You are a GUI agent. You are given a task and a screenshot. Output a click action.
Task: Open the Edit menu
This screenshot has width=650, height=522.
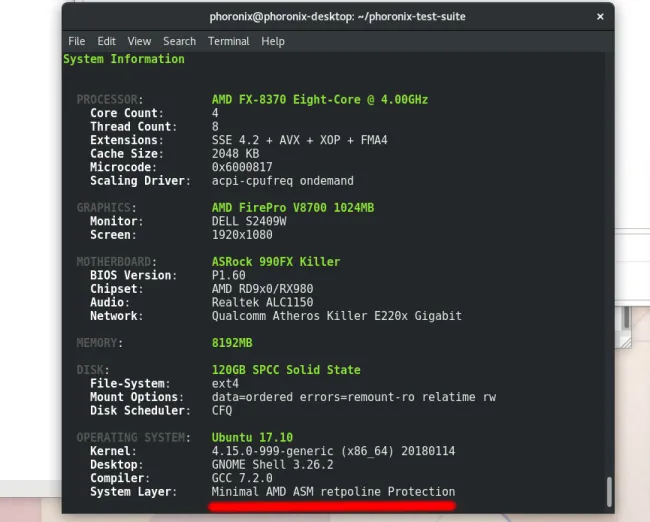(107, 41)
